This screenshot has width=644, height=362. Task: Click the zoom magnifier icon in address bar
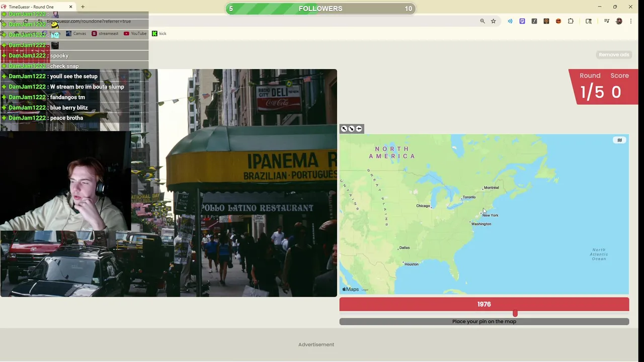(482, 21)
